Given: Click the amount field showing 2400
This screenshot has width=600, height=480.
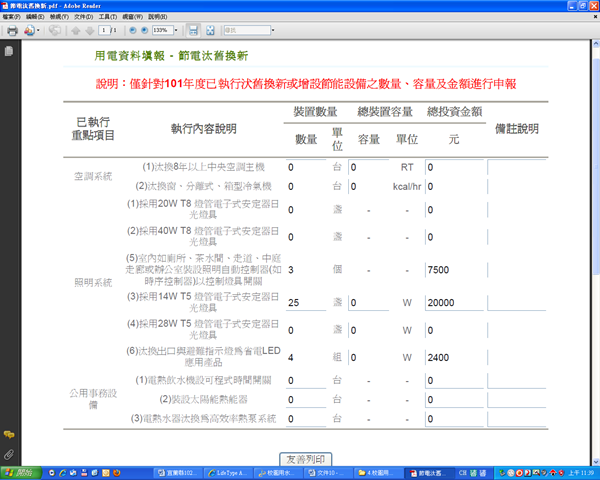Looking at the screenshot, I should pos(454,358).
